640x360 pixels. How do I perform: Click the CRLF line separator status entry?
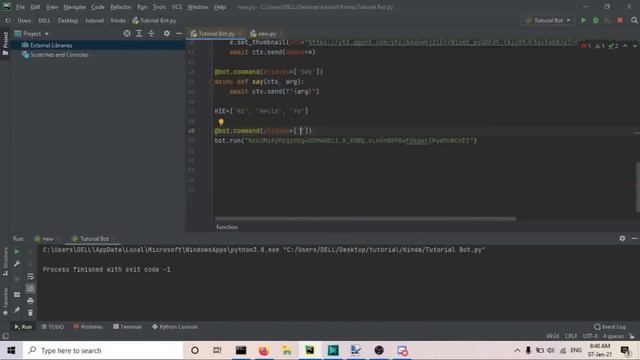pyautogui.click(x=571, y=336)
